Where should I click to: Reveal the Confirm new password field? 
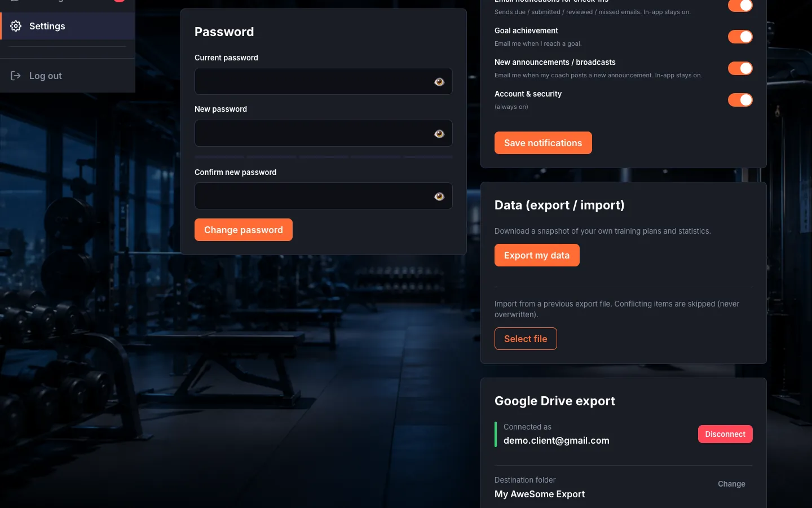point(439,196)
